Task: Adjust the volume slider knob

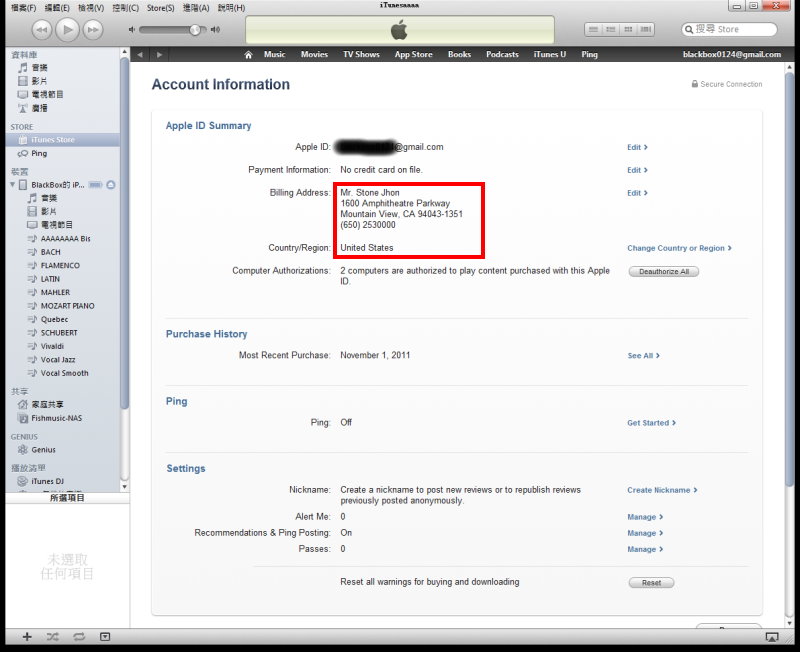Action: [x=195, y=30]
